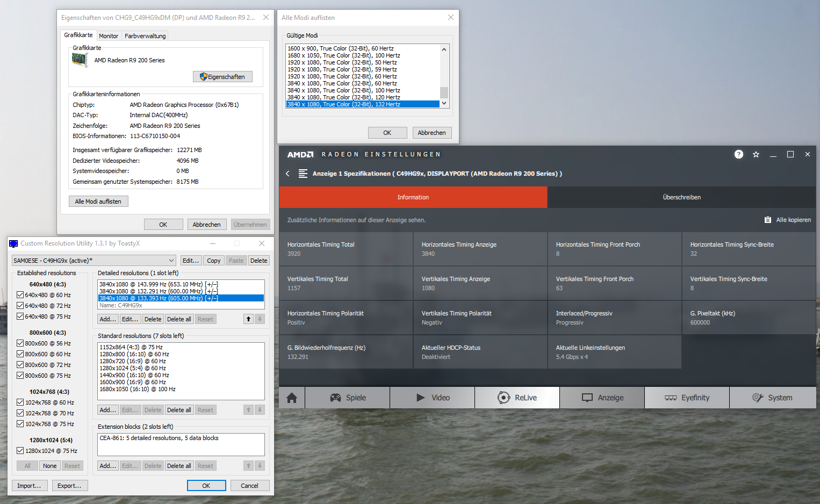The width and height of the screenshot is (820, 504).
Task: Toggle the 1280x1024 @ 75 Hz checkbox
Action: [x=20, y=451]
